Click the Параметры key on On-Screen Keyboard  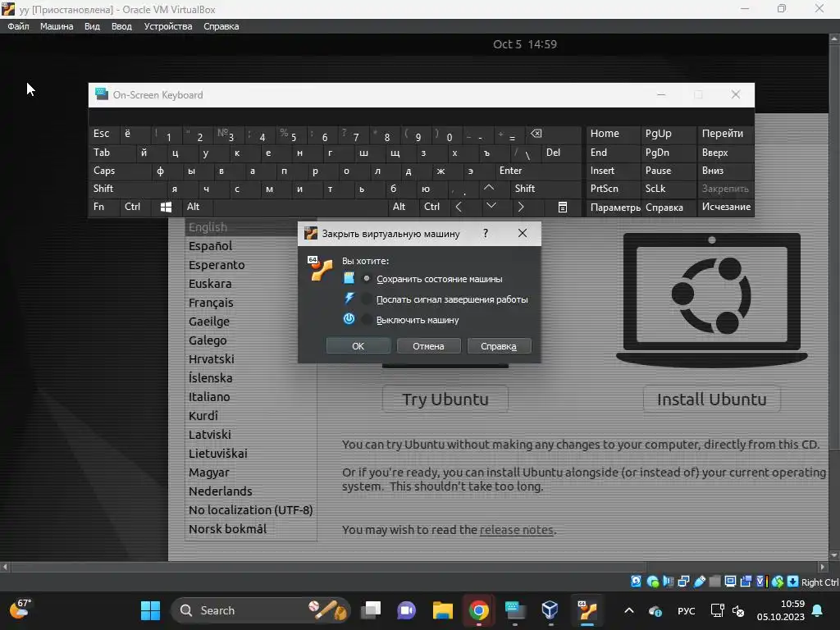[x=615, y=208]
